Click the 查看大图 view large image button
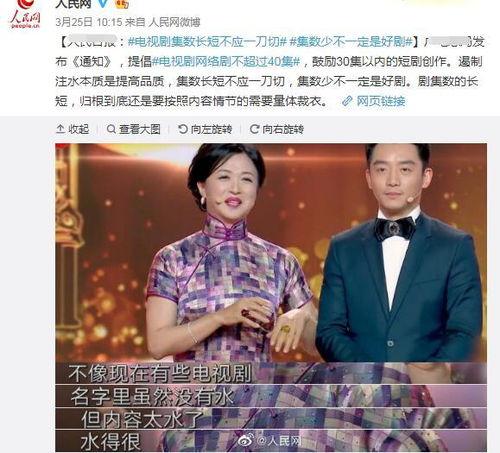This screenshot has width=500, height=453. 140,129
